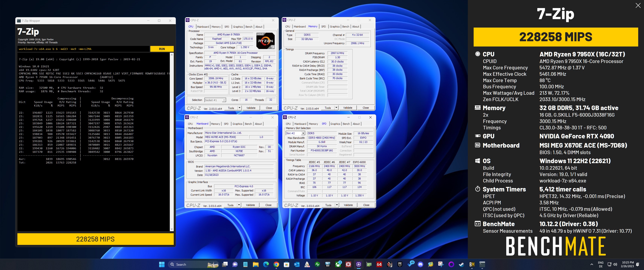The width and height of the screenshot is (644, 270).
Task: Switch to SPD tab in the CPU-tab CPU-Z window
Action: point(227,27)
